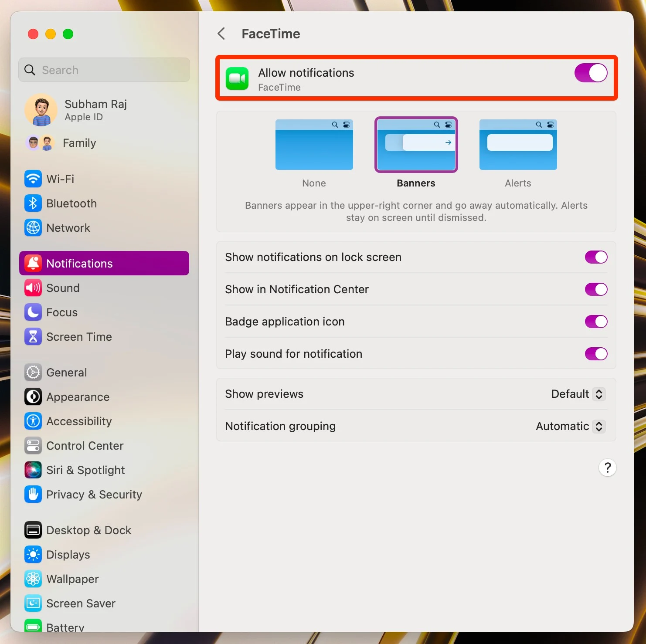The width and height of the screenshot is (646, 644).
Task: Click the search magnifier icon
Action: click(30, 70)
